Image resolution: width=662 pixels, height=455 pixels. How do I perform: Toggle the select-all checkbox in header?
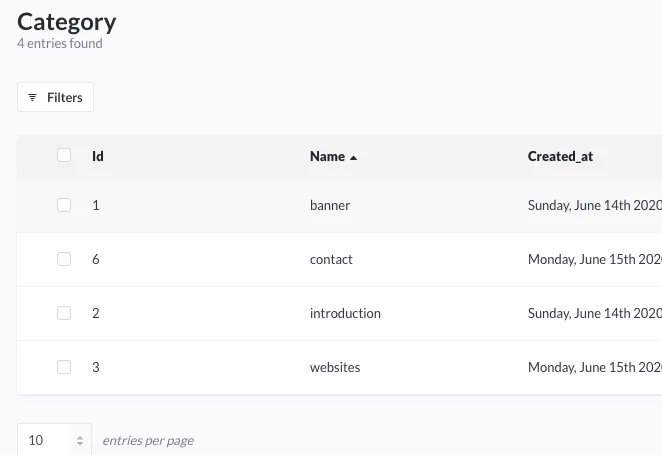pyautogui.click(x=64, y=155)
